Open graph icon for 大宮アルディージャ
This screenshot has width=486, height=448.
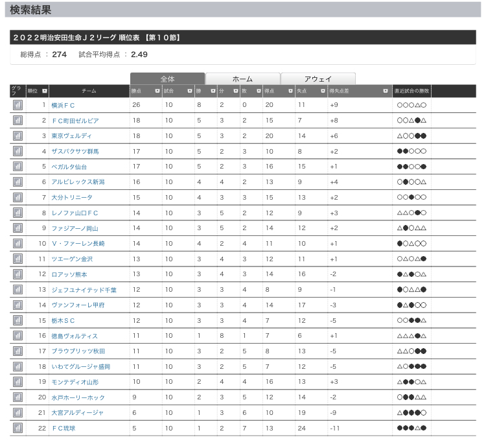17,412
